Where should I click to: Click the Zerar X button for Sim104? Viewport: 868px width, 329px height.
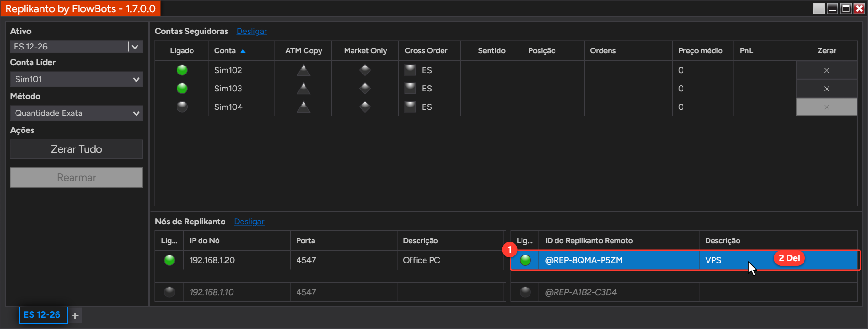(x=827, y=107)
